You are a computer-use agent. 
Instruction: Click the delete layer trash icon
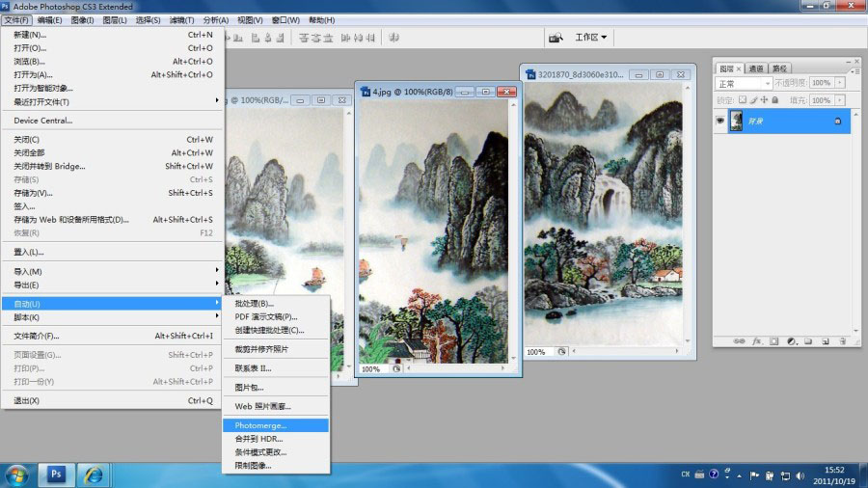(x=842, y=341)
